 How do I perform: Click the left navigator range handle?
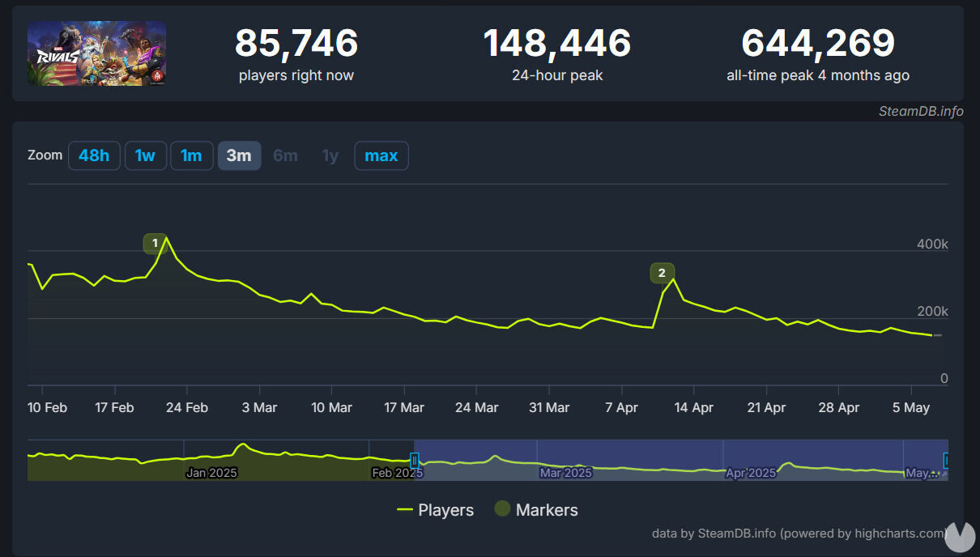pyautogui.click(x=415, y=461)
